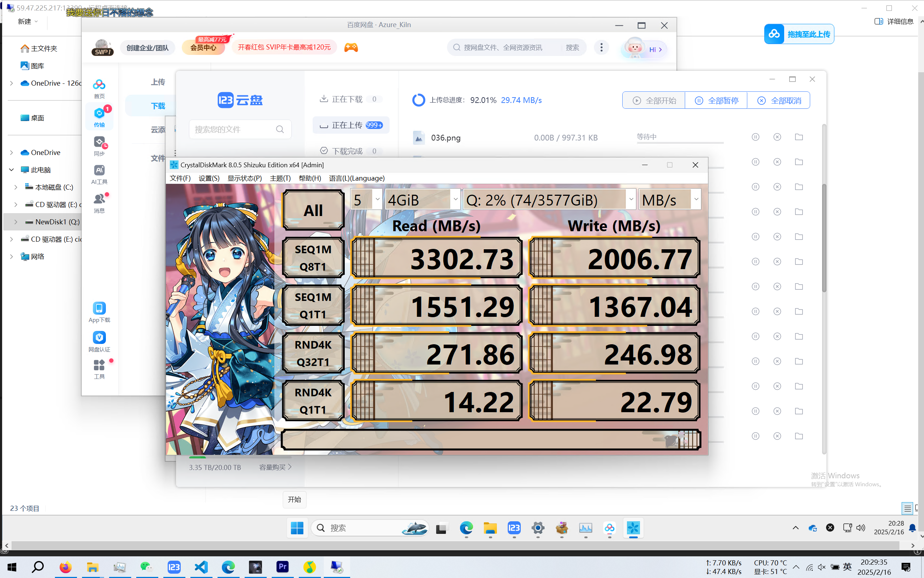
Task: Click 搜索您的文件 field in 123云盘
Action: pos(240,129)
